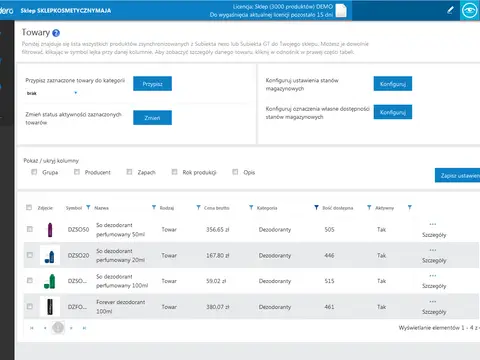
Task: Click the three dots in DZSO50 row
Action: click(433, 224)
